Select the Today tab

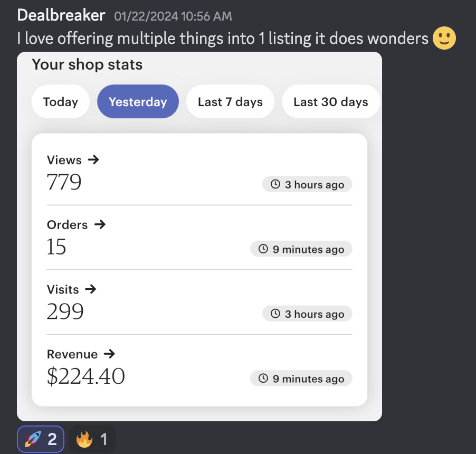point(61,101)
